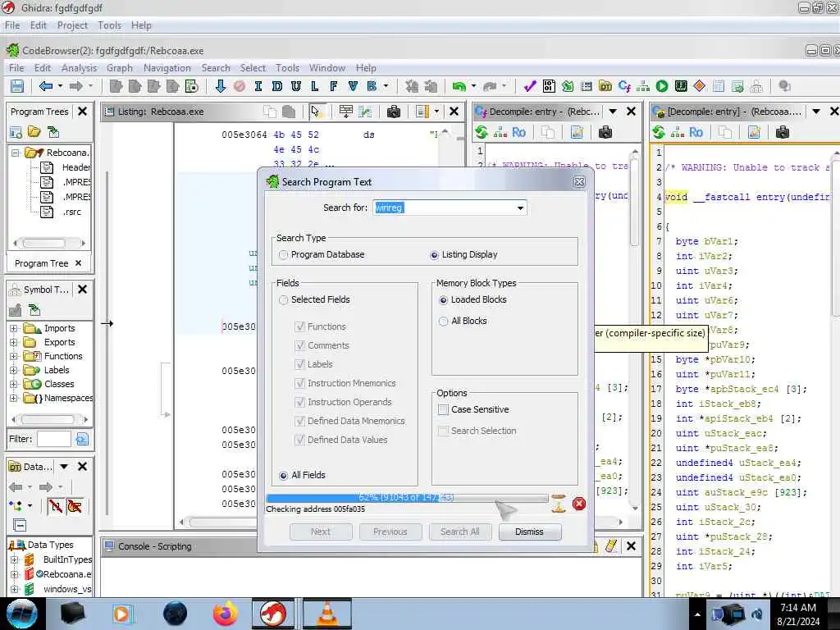Click the L (label) toolbar icon
Viewport: 840px width, 630px height.
click(x=314, y=86)
